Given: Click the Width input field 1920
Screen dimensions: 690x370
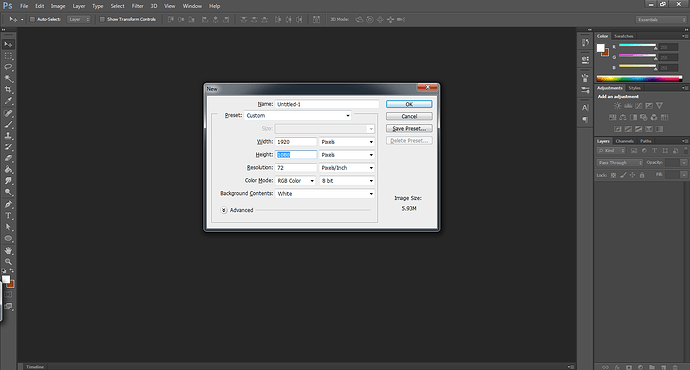Looking at the screenshot, I should point(296,142).
